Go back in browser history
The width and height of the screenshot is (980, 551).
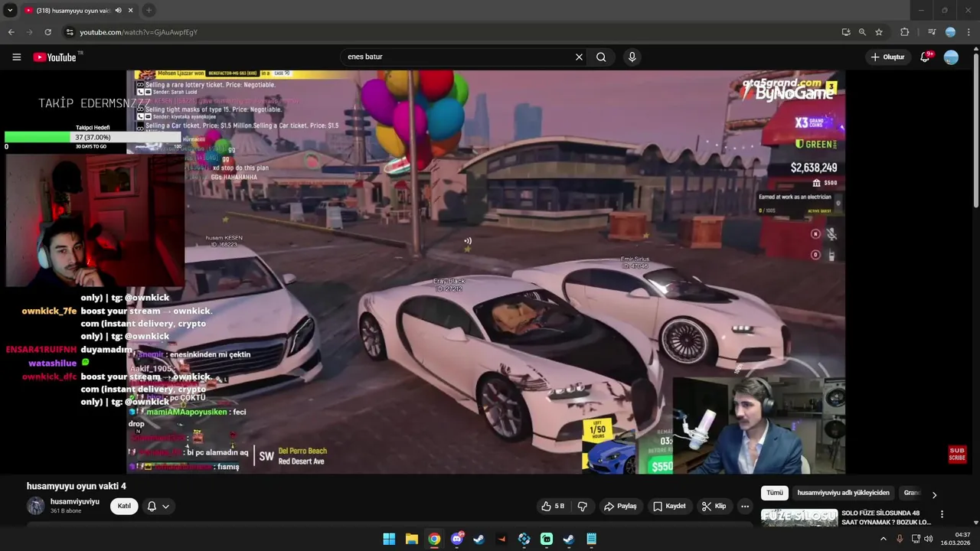click(11, 32)
